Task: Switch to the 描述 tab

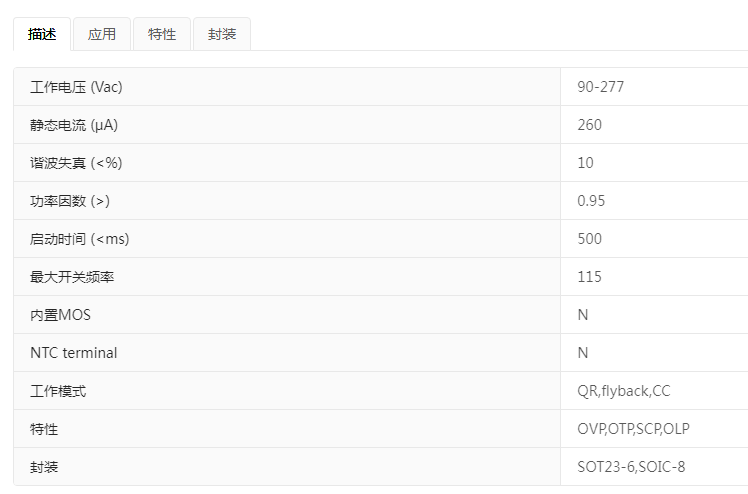Action: pyautogui.click(x=42, y=34)
